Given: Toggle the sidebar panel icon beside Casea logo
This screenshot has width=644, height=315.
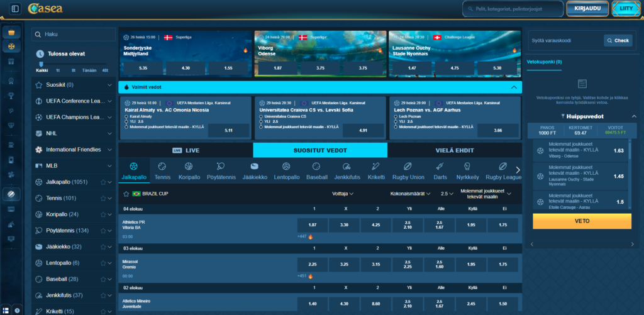Looking at the screenshot, I should click(x=15, y=8).
